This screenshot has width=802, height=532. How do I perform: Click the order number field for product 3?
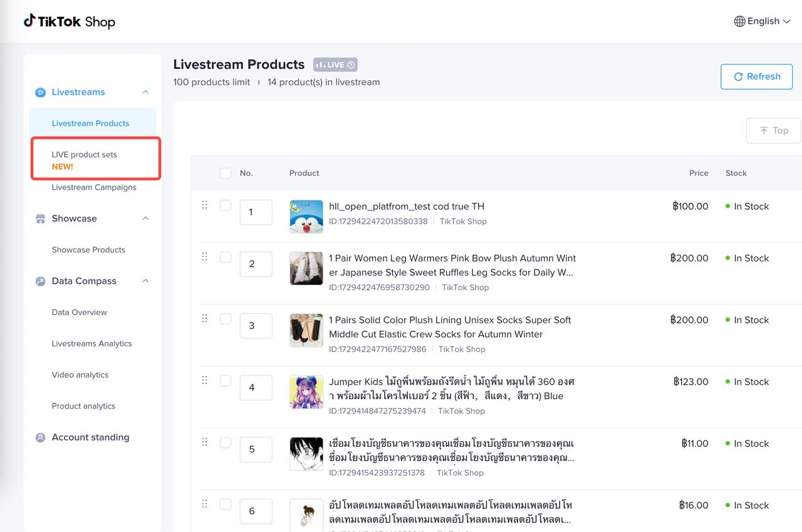click(256, 326)
